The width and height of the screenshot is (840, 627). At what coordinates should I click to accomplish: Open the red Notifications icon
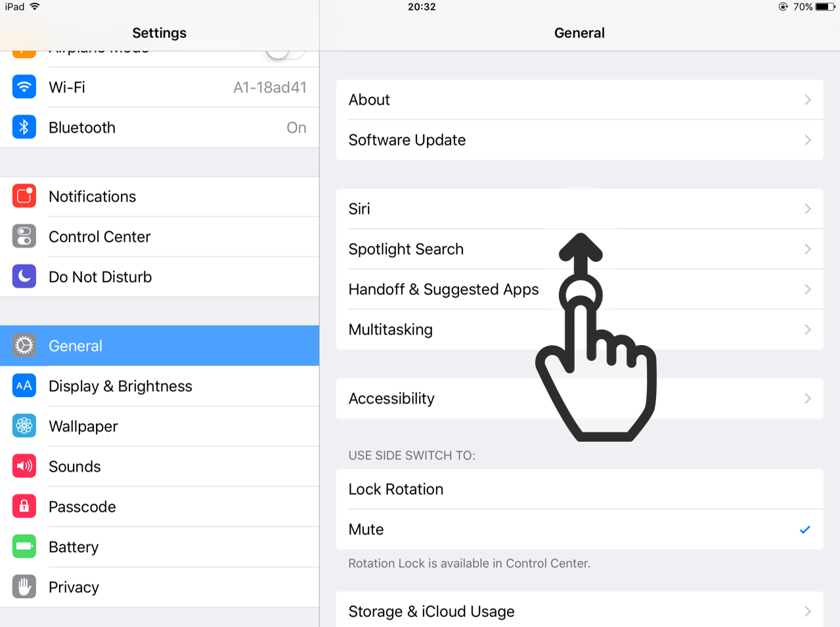(24, 196)
